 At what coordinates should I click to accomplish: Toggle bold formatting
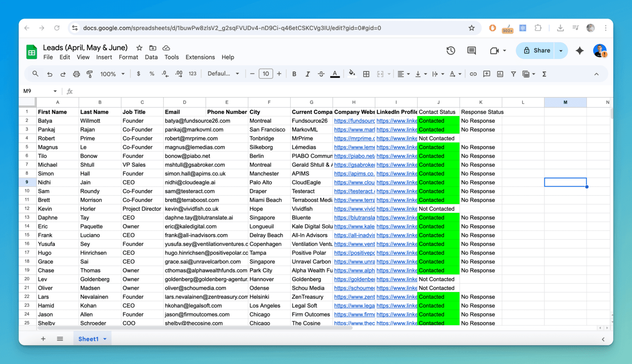[294, 74]
